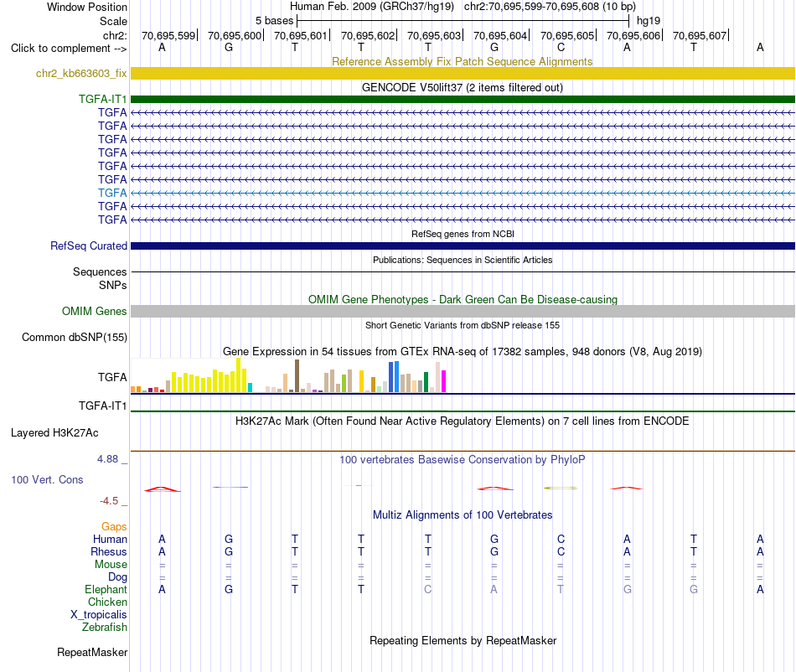Click the "Sequences" track label
The image size is (796, 672).
[x=100, y=272]
